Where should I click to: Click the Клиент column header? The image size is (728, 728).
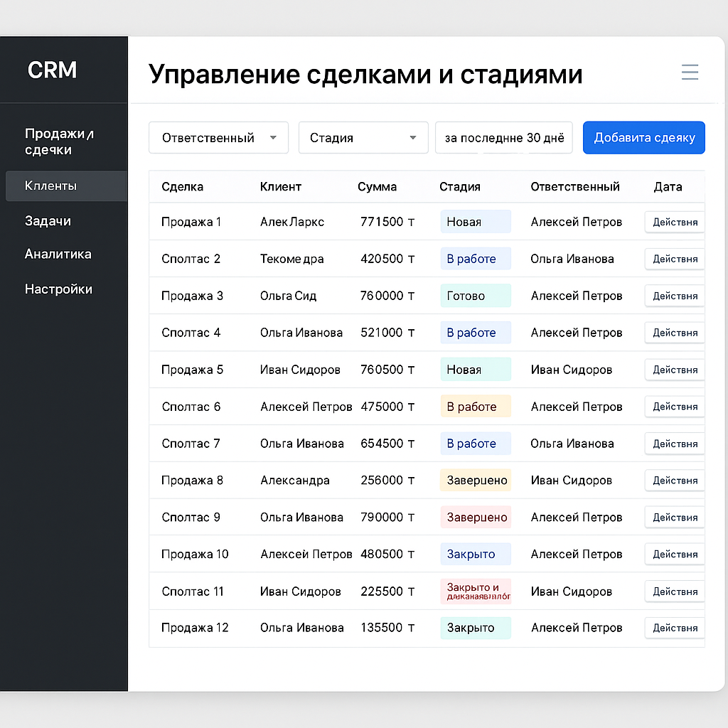[x=280, y=187]
